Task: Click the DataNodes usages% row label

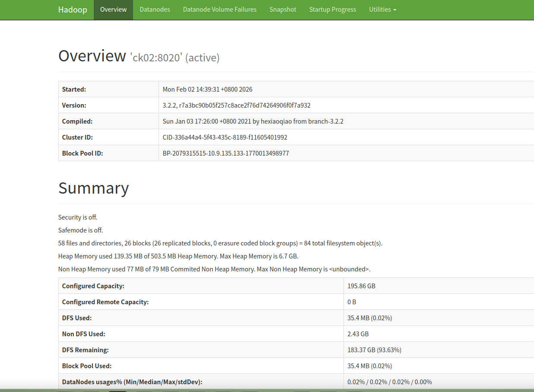Action: tap(132, 382)
